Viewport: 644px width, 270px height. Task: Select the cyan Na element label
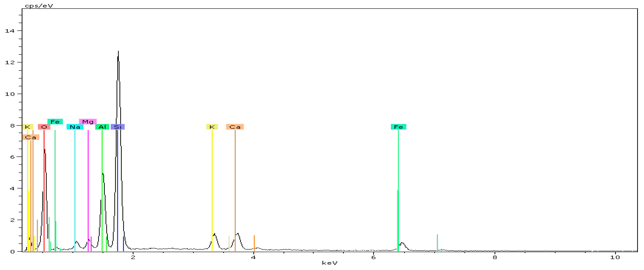[x=75, y=127]
